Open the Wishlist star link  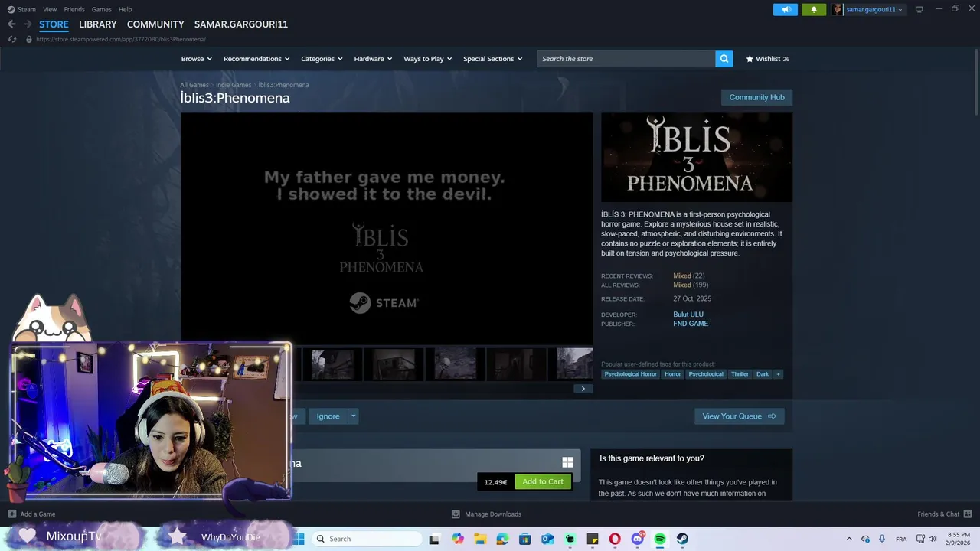pyautogui.click(x=768, y=59)
